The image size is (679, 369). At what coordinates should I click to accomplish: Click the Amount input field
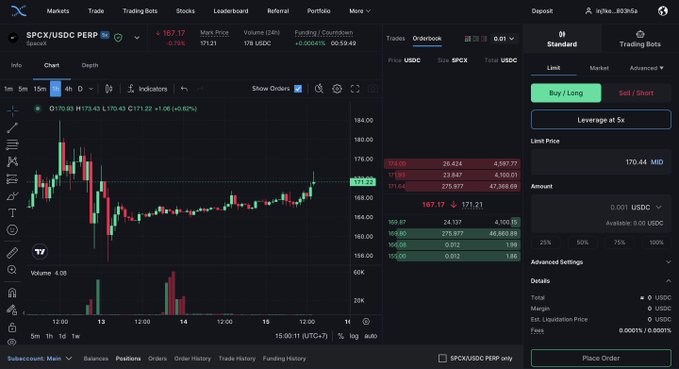click(x=601, y=214)
